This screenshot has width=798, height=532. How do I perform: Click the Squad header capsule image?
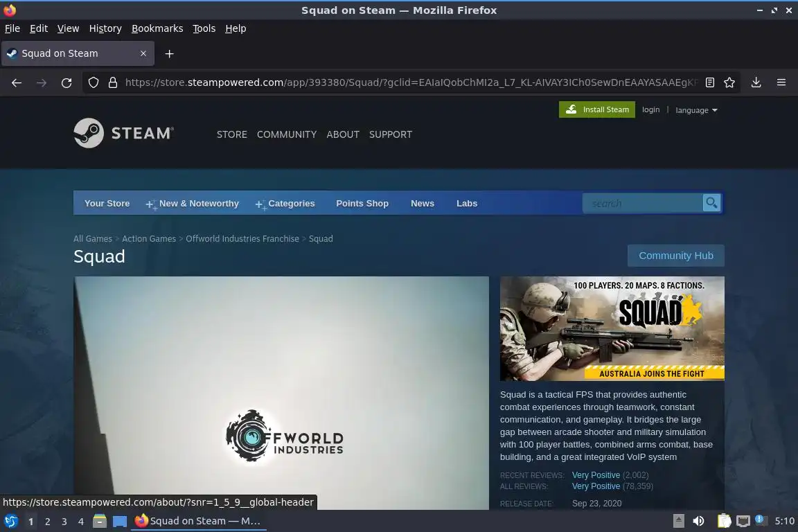(612, 328)
